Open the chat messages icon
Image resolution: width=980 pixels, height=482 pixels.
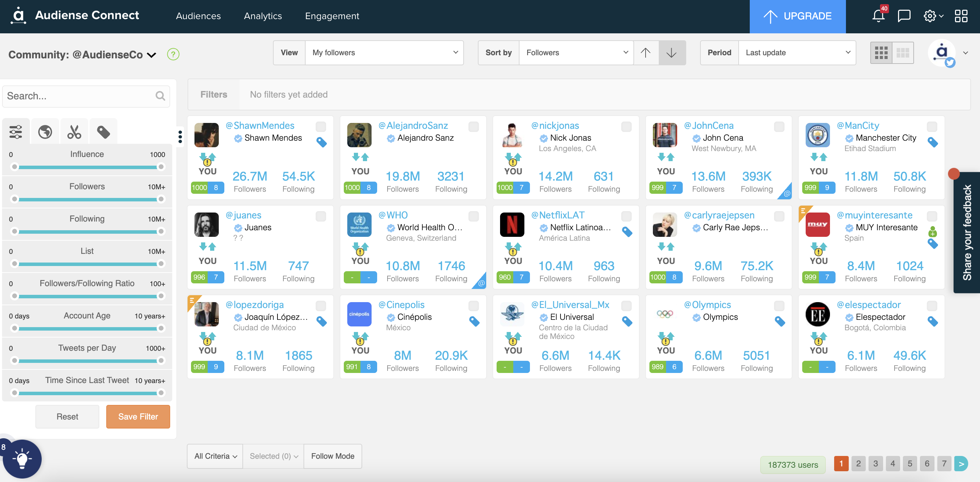(x=904, y=16)
